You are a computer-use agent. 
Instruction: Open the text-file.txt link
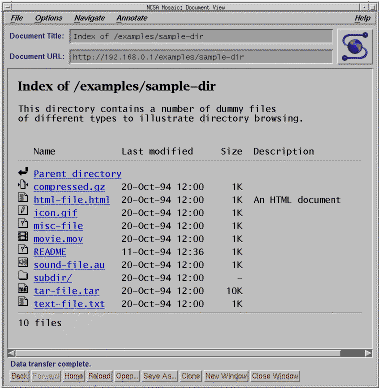click(69, 304)
